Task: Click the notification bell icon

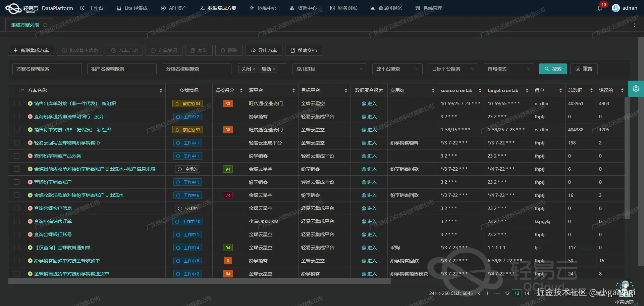Action: click(x=600, y=8)
